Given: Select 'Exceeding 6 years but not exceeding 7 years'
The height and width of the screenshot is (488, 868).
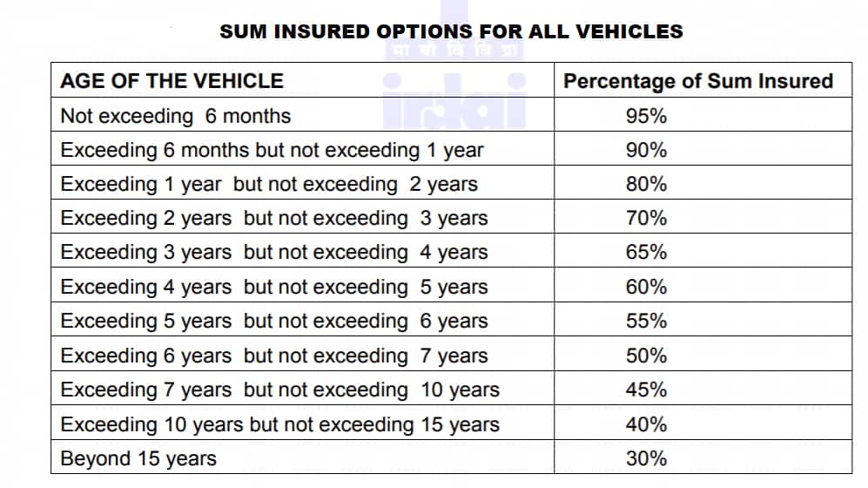Looking at the screenshot, I should 274,356.
